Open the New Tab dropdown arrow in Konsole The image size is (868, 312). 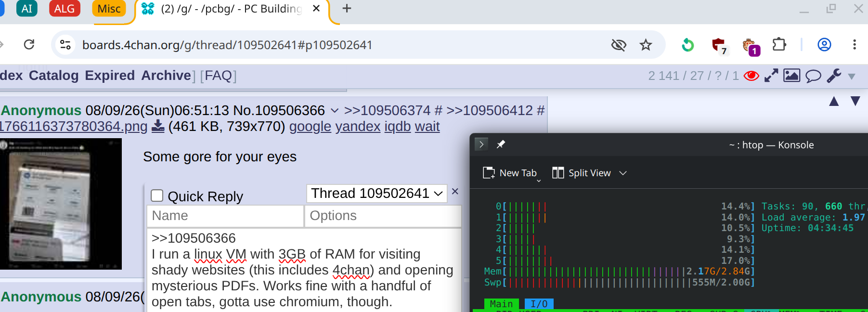pos(539,181)
